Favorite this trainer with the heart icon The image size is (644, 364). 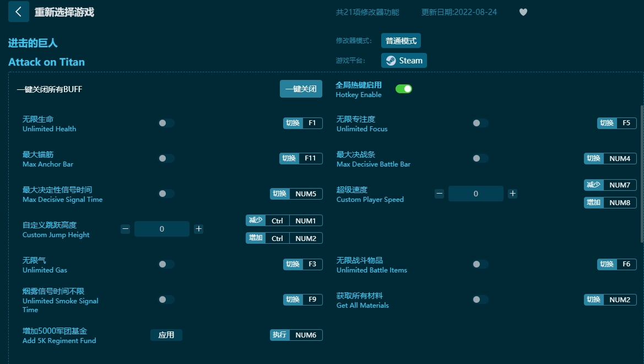(x=523, y=12)
